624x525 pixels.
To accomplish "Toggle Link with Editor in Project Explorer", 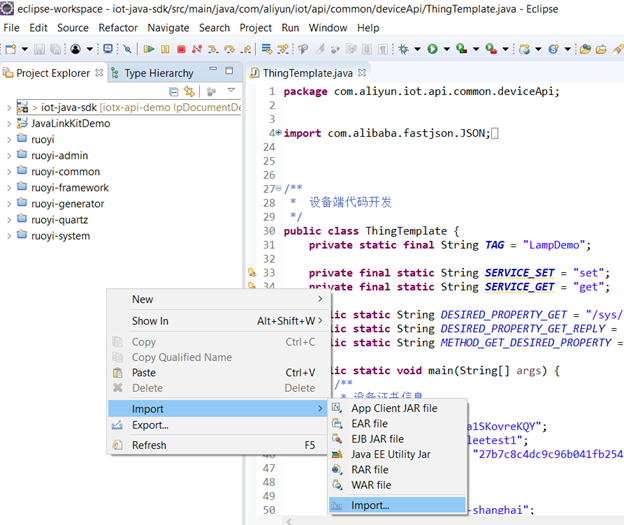I will coord(189,92).
